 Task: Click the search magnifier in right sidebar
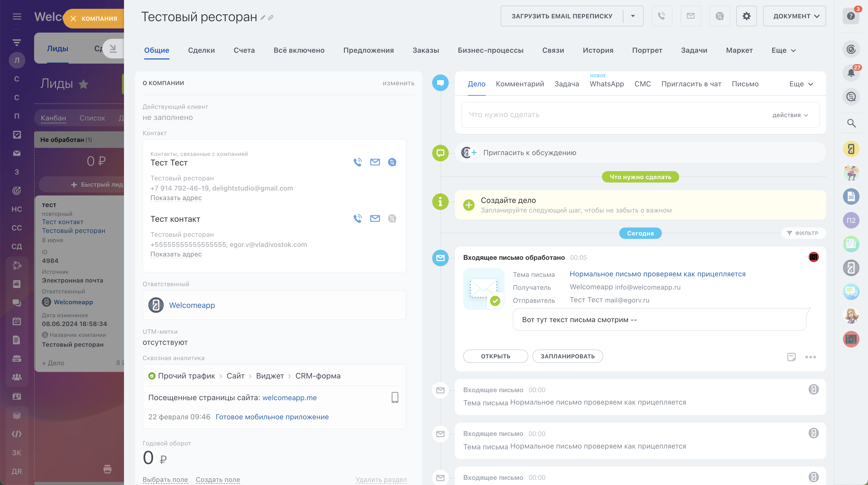click(x=851, y=123)
